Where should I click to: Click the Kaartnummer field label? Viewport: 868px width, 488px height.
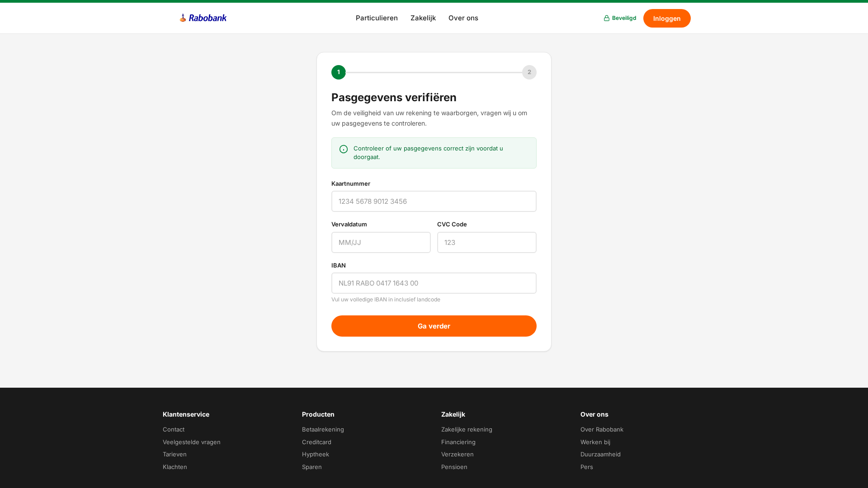point(351,183)
